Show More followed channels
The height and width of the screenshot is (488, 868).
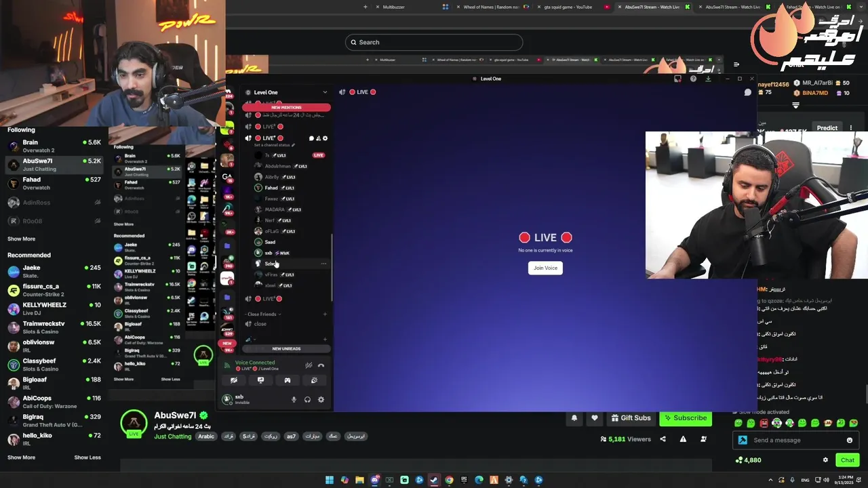[x=21, y=239]
